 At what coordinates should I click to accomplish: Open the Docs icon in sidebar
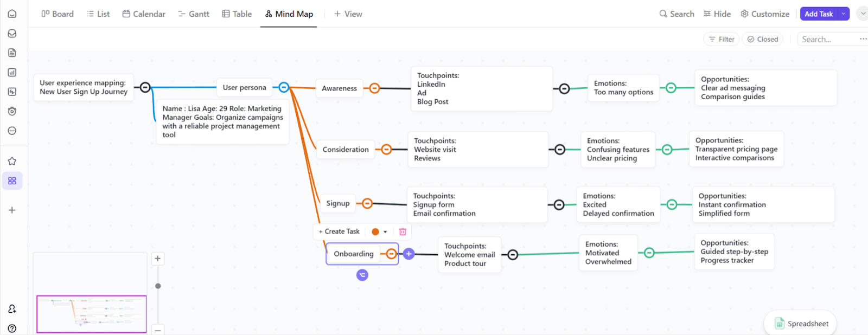[x=12, y=53]
